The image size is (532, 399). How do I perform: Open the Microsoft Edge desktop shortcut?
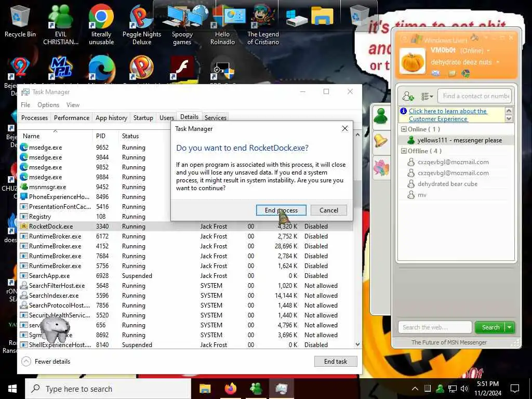[x=101, y=68]
